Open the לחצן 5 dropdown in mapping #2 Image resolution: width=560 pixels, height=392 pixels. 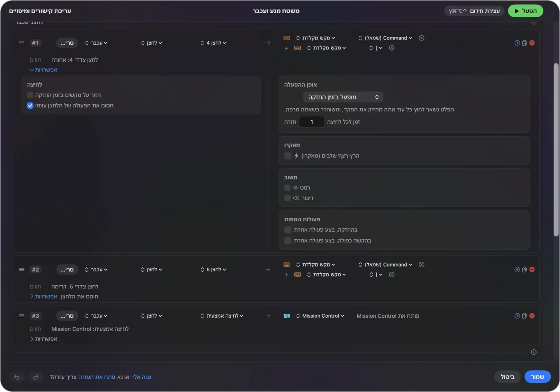click(213, 270)
